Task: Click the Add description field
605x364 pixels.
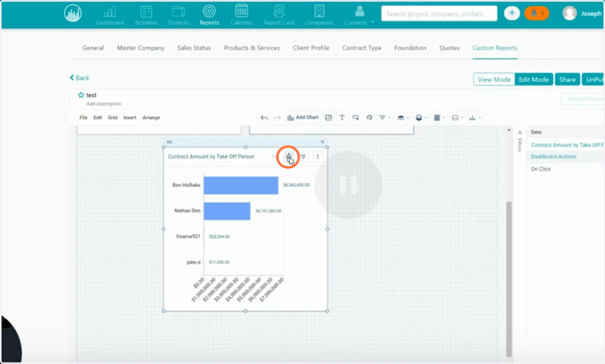Action: pyautogui.click(x=103, y=104)
